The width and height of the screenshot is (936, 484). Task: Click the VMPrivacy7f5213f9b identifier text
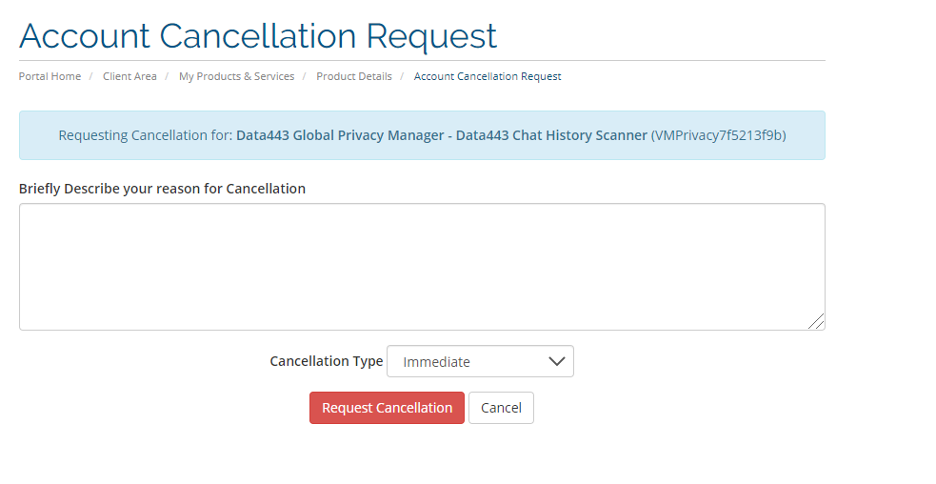[718, 135]
